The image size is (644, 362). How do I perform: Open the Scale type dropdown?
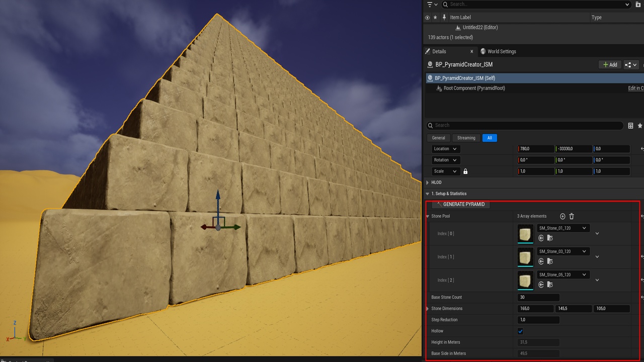[x=446, y=171]
